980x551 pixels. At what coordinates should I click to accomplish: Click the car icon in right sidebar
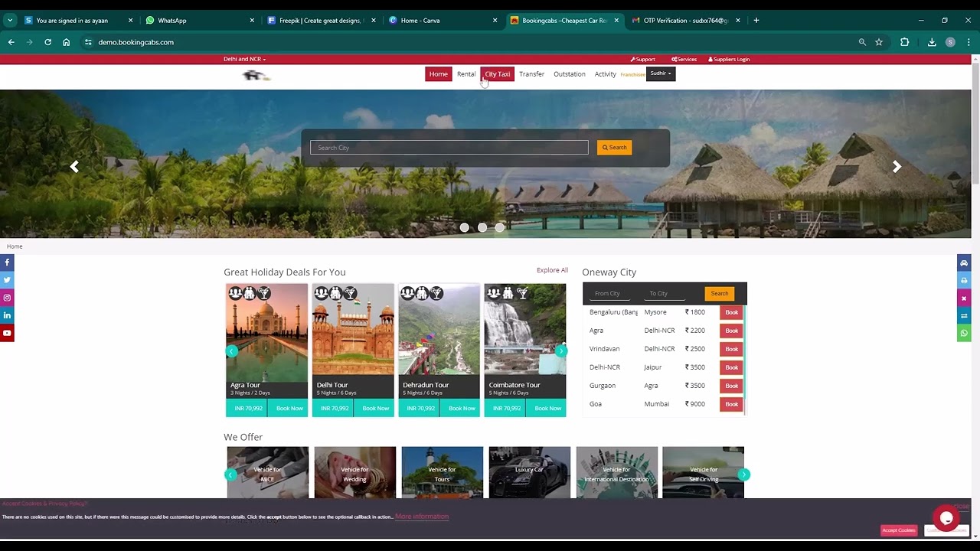tap(964, 262)
